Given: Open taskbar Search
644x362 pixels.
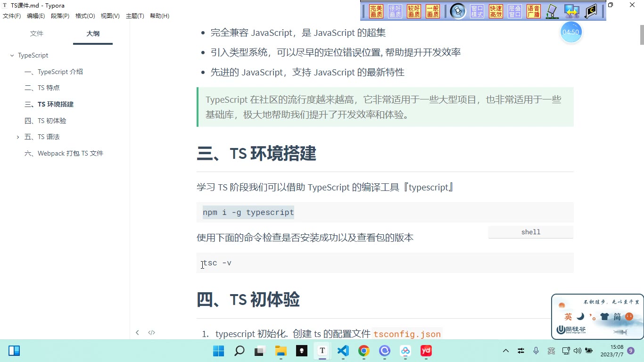Looking at the screenshot, I should (239, 351).
